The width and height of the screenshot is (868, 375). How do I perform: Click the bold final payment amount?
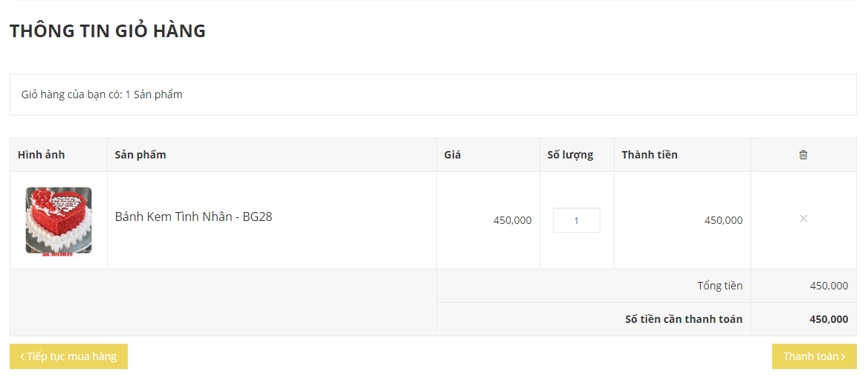pyautogui.click(x=829, y=319)
